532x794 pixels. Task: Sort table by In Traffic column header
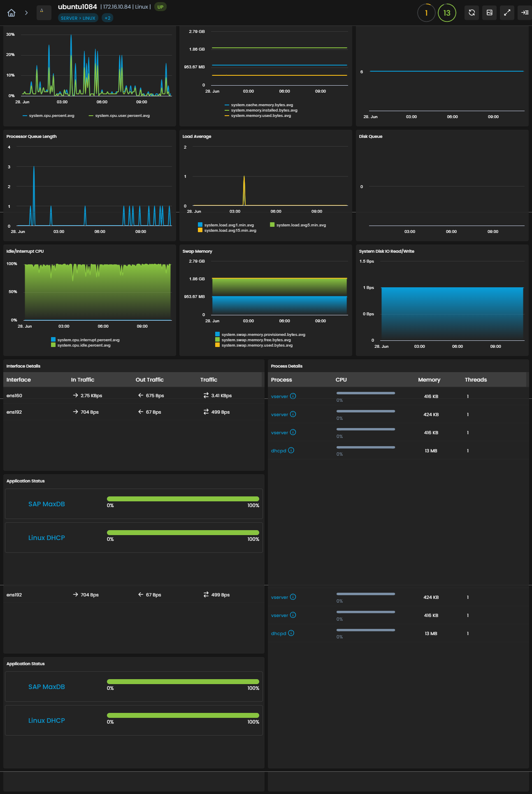(x=83, y=380)
